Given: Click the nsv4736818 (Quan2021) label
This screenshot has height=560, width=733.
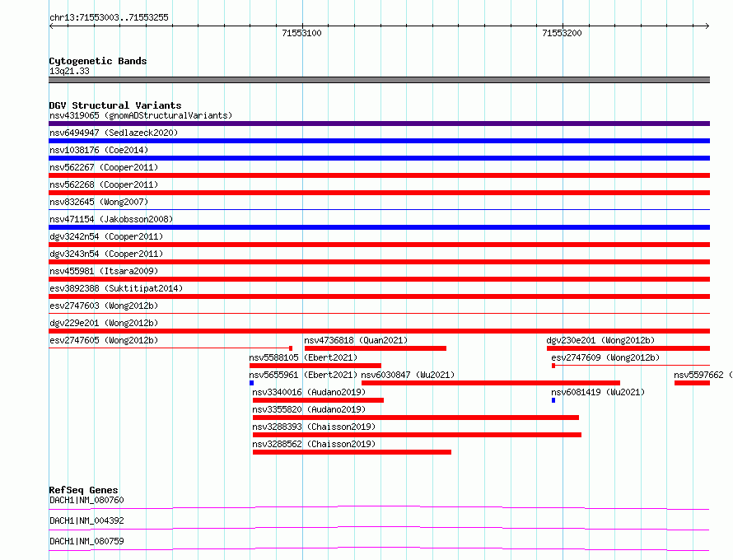Looking at the screenshot, I should pyautogui.click(x=356, y=340).
